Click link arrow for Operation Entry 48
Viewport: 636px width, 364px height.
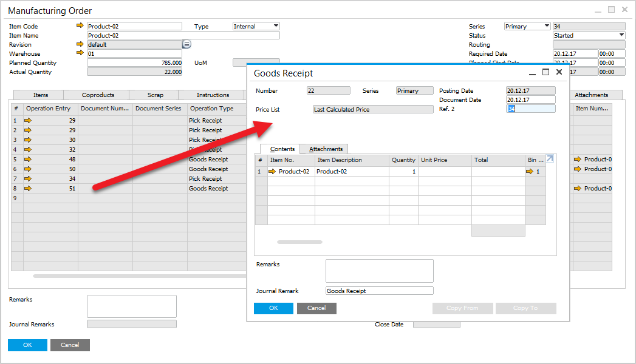click(x=27, y=160)
